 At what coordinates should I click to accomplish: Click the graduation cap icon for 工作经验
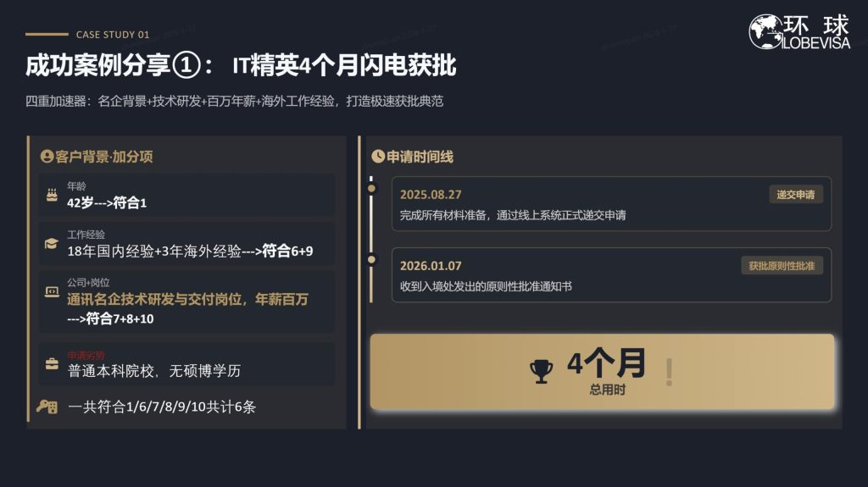(52, 243)
